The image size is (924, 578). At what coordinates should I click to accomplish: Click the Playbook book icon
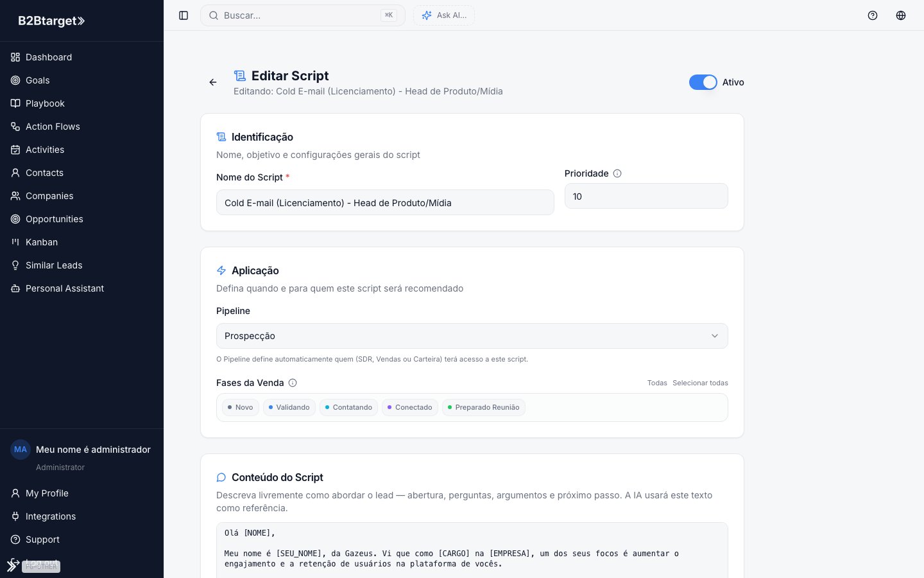(x=15, y=103)
